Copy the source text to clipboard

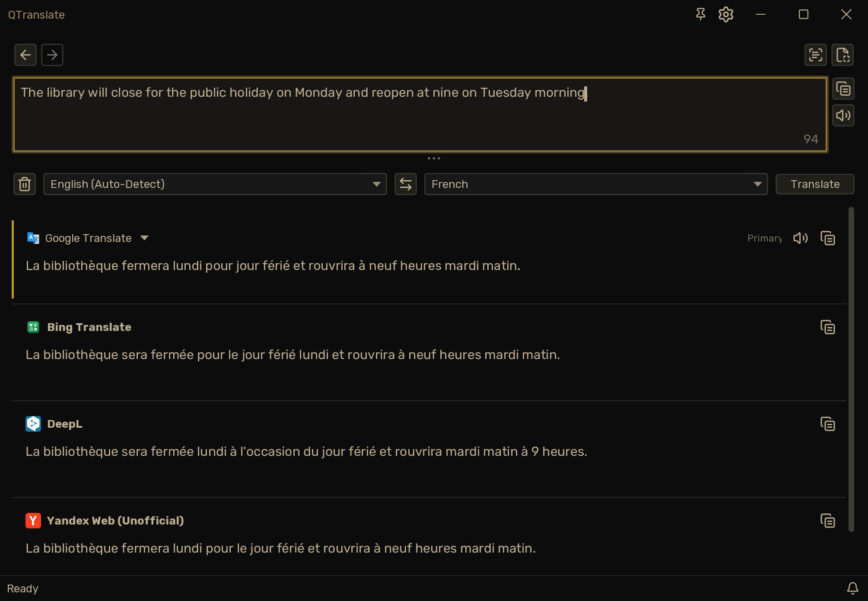tap(843, 89)
